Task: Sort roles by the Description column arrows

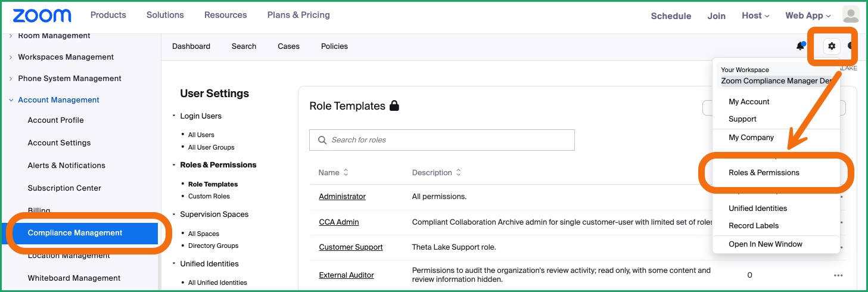Action: [458, 173]
